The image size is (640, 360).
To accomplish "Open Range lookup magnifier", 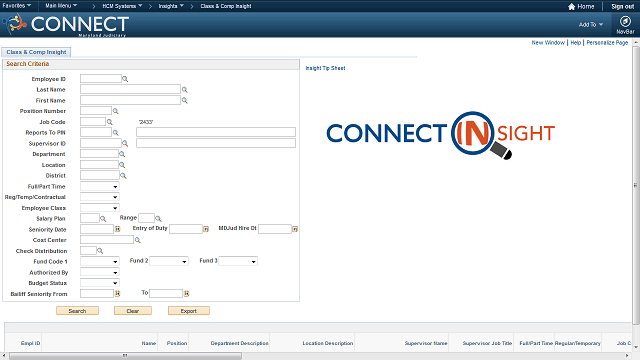I will (x=158, y=219).
